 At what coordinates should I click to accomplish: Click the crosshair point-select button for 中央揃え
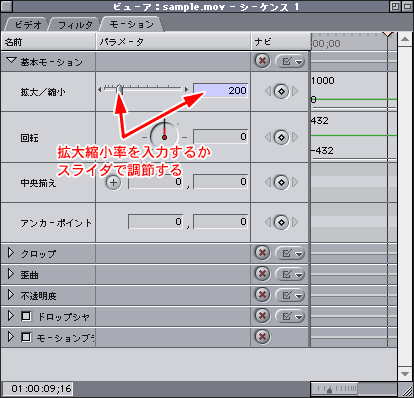point(113,183)
